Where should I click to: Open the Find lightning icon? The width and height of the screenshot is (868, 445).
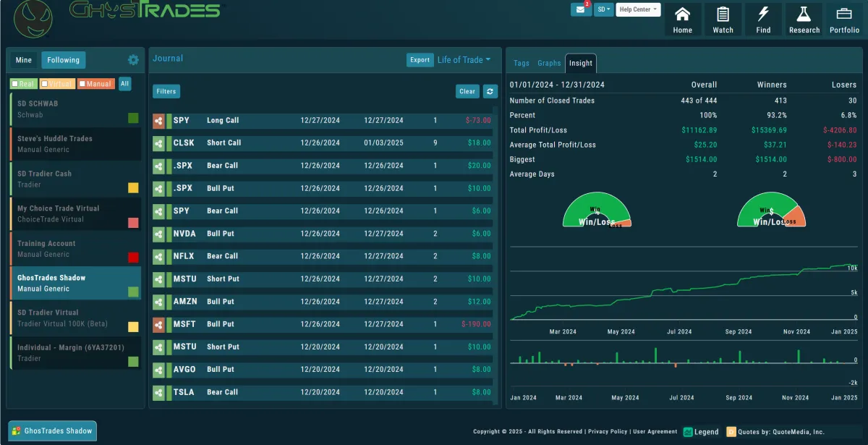point(763,20)
